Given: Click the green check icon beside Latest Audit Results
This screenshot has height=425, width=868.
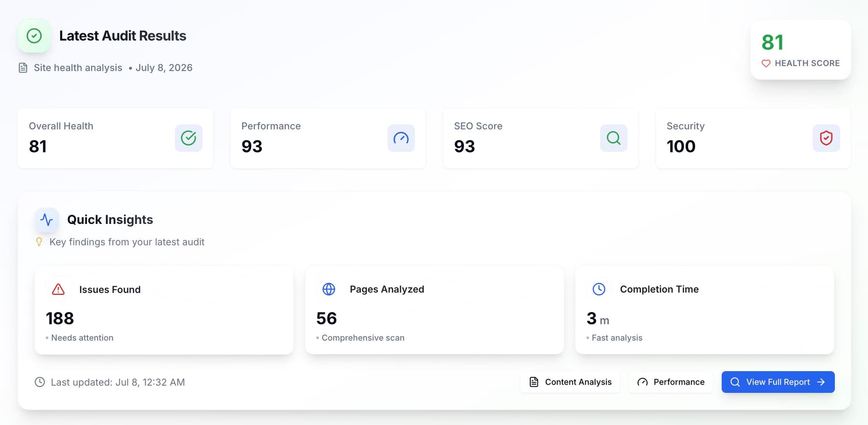Looking at the screenshot, I should pyautogui.click(x=34, y=36).
